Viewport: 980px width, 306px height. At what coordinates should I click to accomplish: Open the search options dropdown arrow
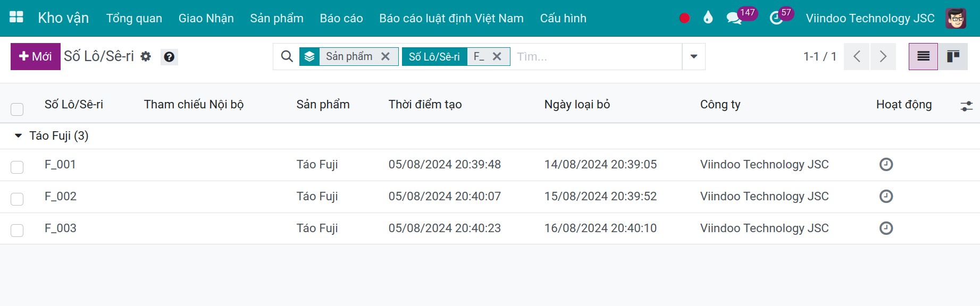click(x=693, y=56)
